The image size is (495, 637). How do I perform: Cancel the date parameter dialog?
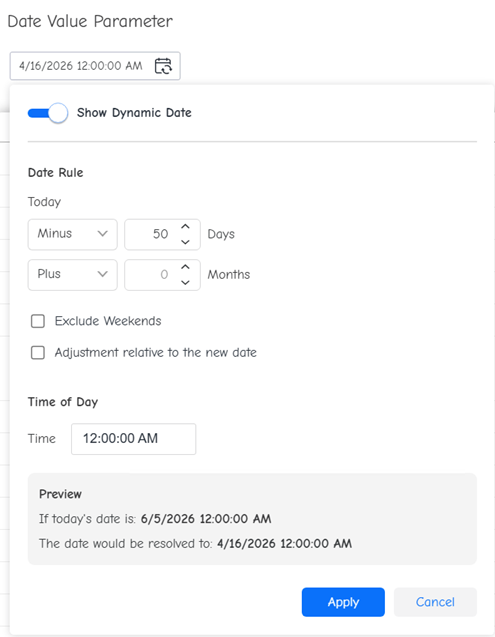435,602
